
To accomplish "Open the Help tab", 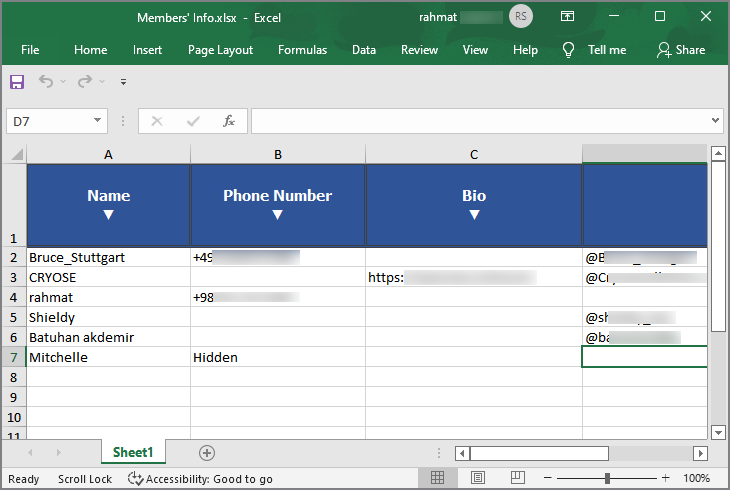I will (525, 50).
